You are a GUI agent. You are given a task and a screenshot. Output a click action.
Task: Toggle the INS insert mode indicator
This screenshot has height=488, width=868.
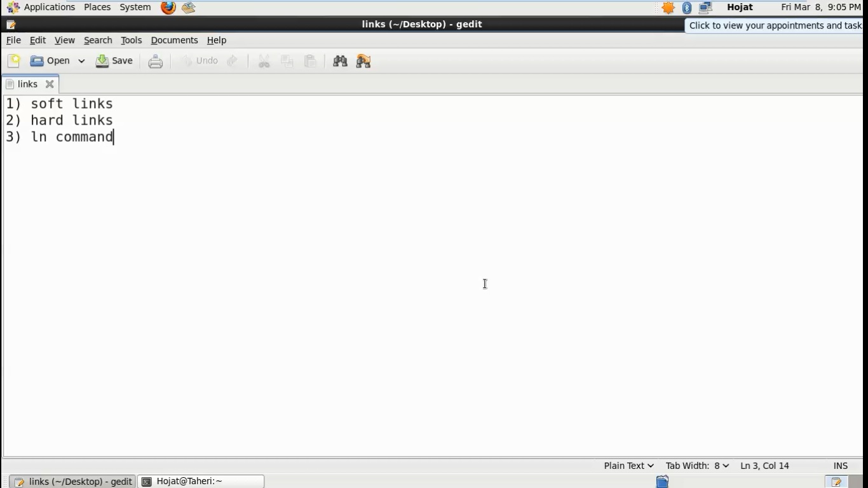(840, 466)
